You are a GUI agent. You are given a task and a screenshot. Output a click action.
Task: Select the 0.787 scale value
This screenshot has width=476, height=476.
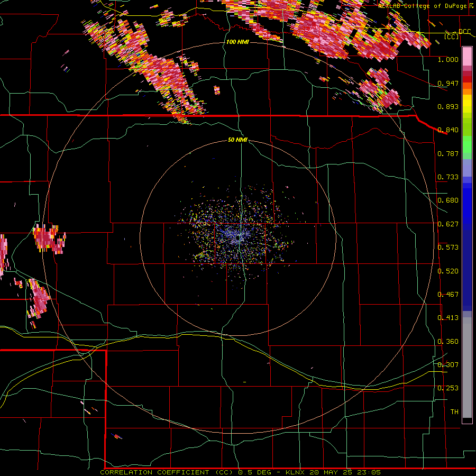[x=448, y=153]
